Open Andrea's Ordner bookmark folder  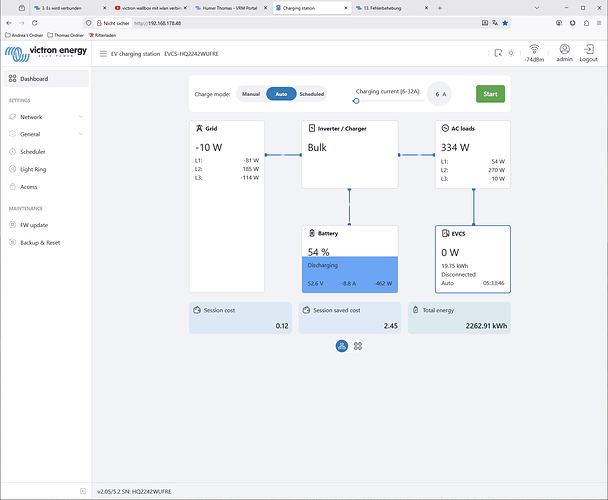point(24,35)
